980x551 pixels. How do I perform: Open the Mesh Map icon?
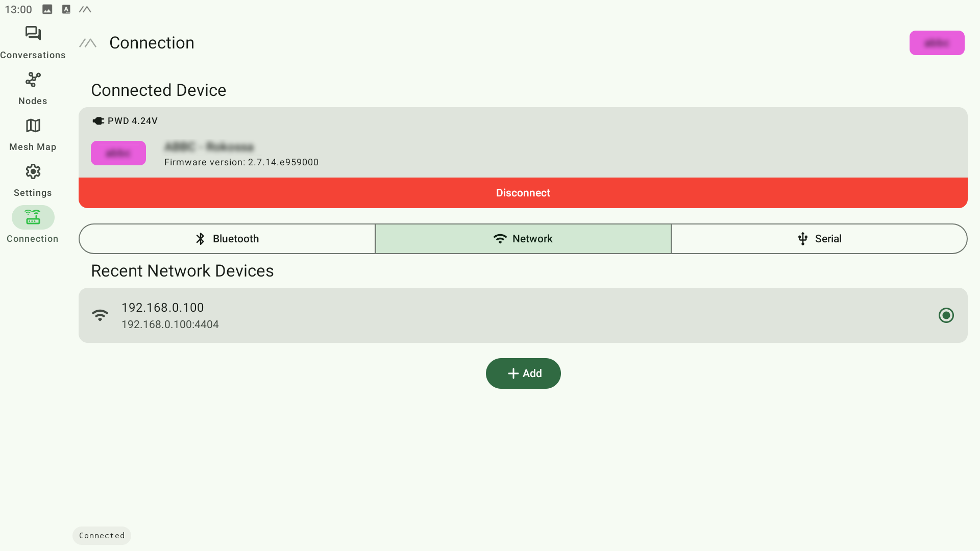(33, 126)
